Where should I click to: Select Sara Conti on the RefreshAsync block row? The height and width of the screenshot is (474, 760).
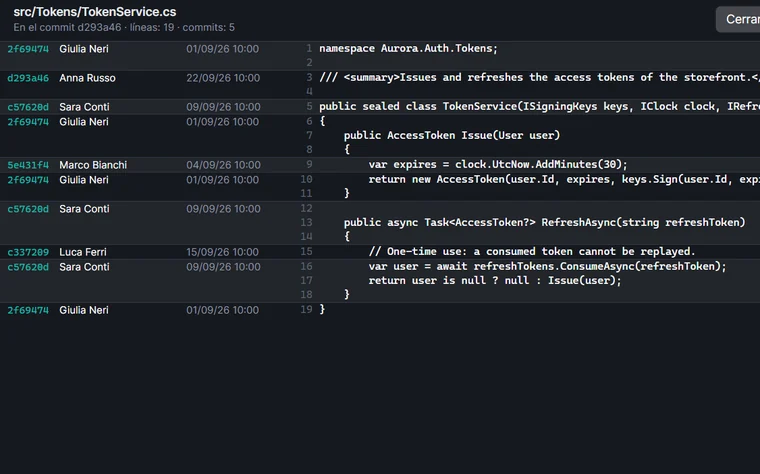coord(84,209)
